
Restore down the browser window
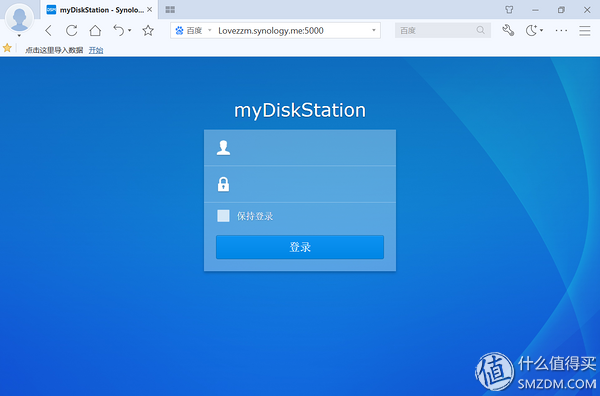click(x=561, y=10)
